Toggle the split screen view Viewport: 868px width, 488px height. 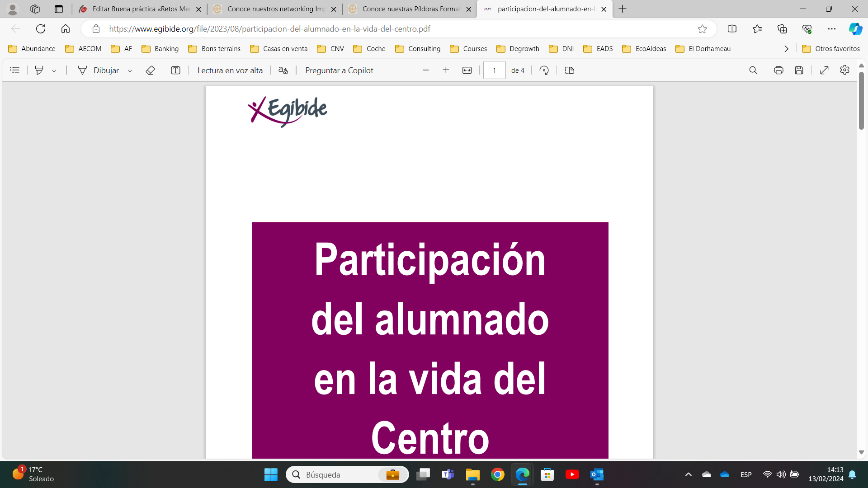(x=732, y=29)
